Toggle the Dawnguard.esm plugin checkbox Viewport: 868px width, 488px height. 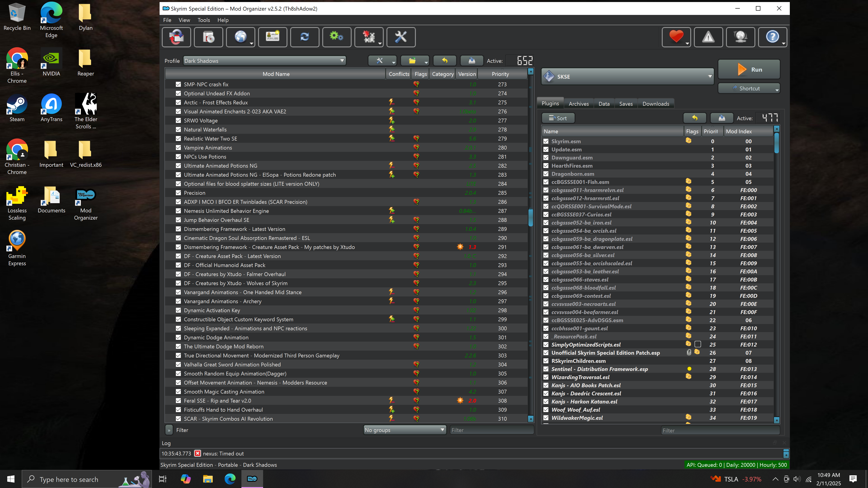[546, 157]
